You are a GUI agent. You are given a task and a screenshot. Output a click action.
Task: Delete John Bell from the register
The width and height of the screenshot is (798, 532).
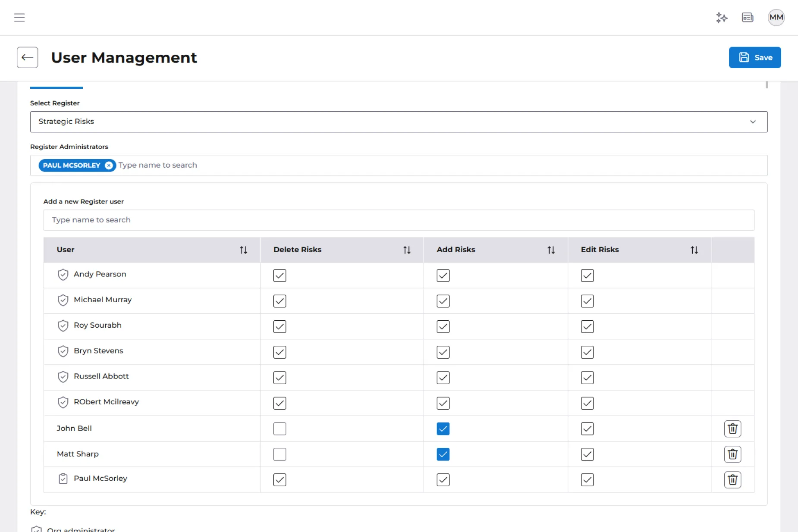tap(732, 429)
